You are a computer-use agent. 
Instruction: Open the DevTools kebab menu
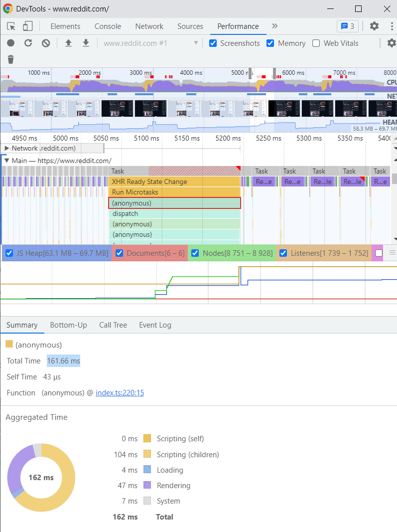pos(392,26)
